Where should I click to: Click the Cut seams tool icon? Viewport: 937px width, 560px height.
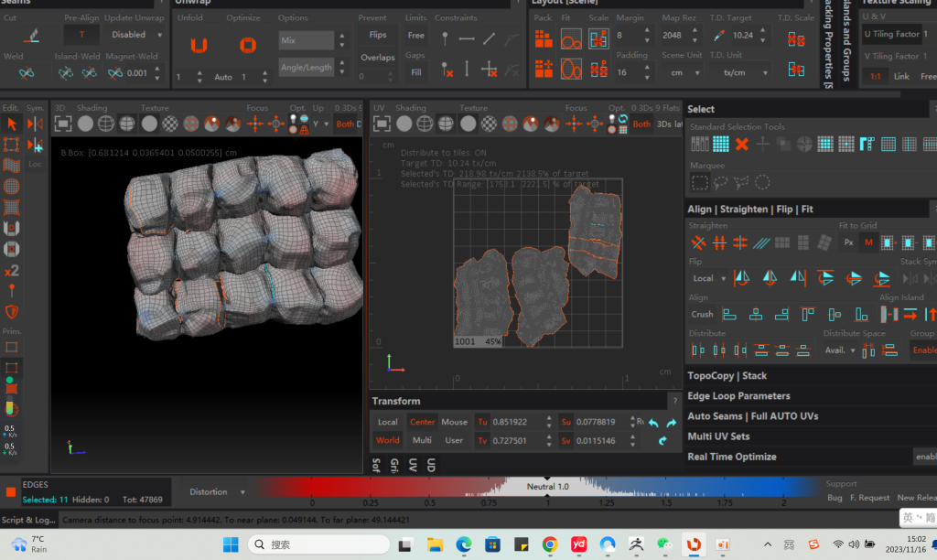(x=32, y=36)
